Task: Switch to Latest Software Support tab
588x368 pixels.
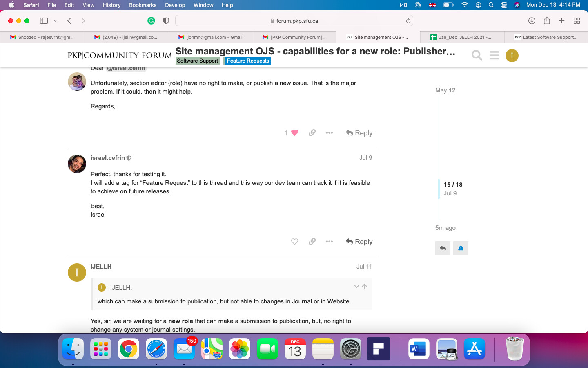Action: coord(546,37)
